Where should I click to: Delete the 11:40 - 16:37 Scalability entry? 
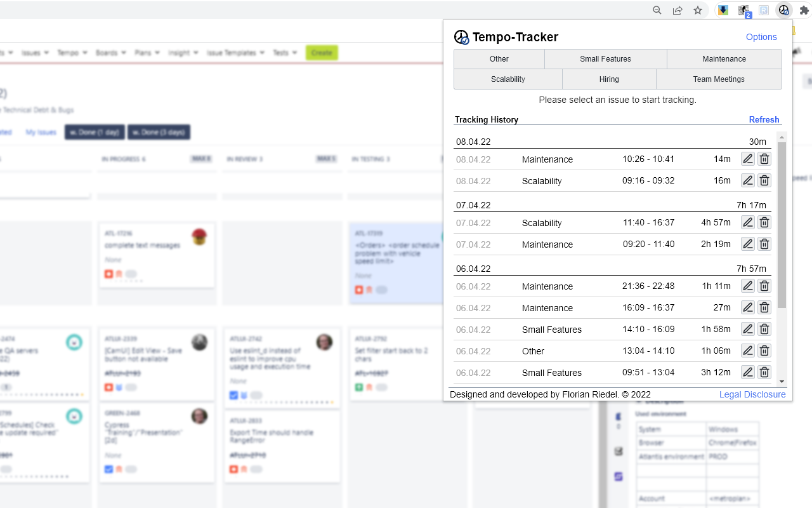pyautogui.click(x=764, y=223)
